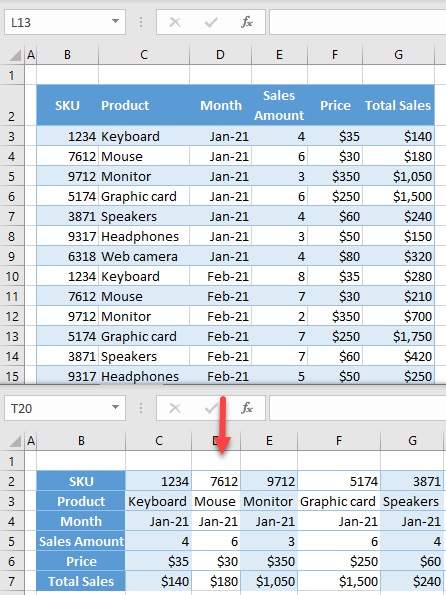
Task: Click the '$1,500' cell in the bottom table
Action: [339, 581]
